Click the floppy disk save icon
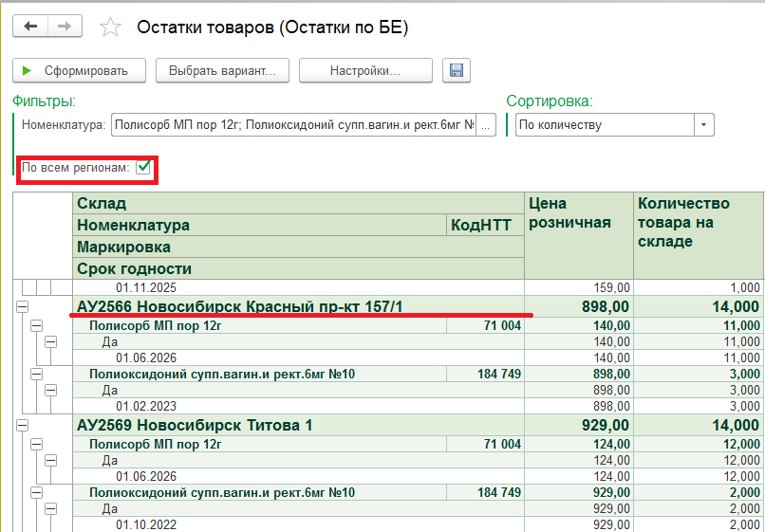This screenshot has width=765, height=532. pos(457,71)
